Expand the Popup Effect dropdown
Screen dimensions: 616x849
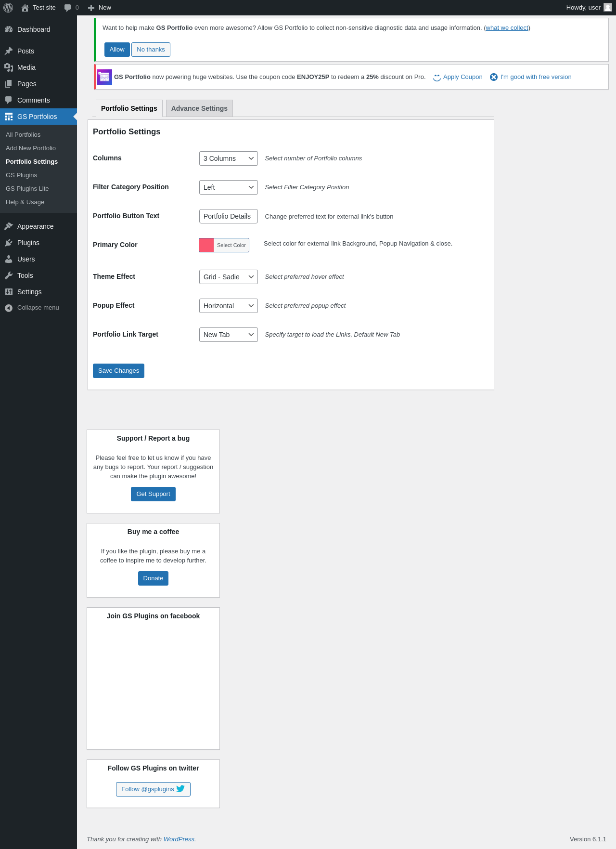(x=229, y=306)
